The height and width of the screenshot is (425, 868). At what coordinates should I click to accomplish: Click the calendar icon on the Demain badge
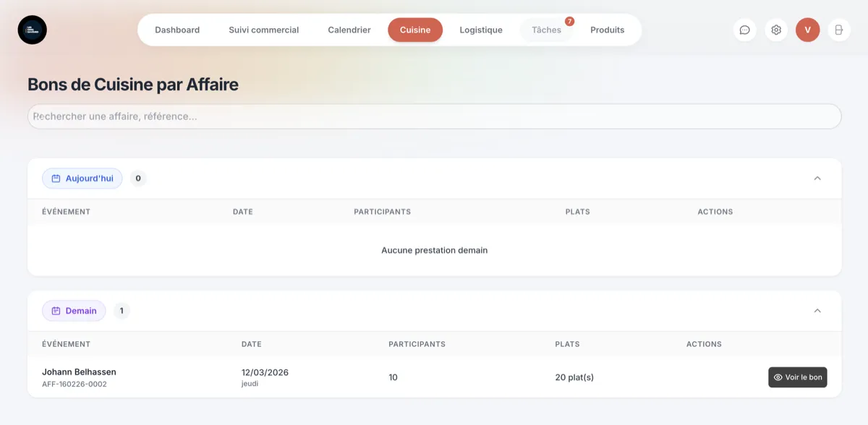(x=55, y=310)
